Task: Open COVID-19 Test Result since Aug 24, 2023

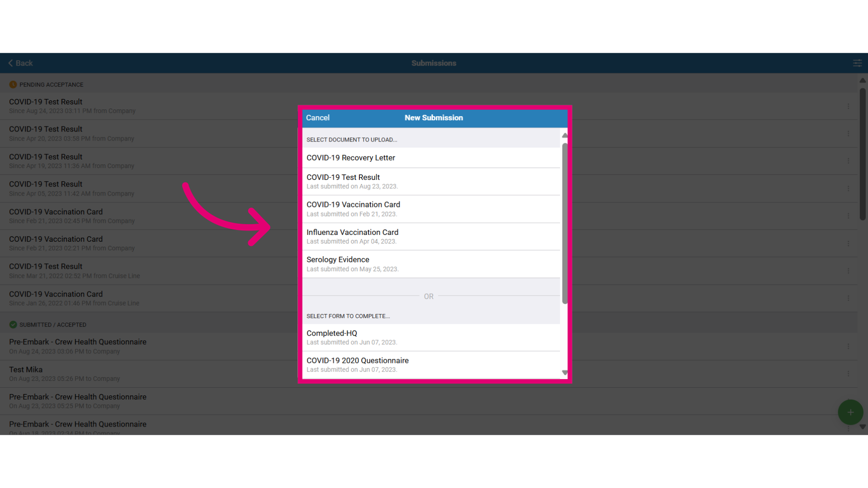Action: [x=429, y=106]
